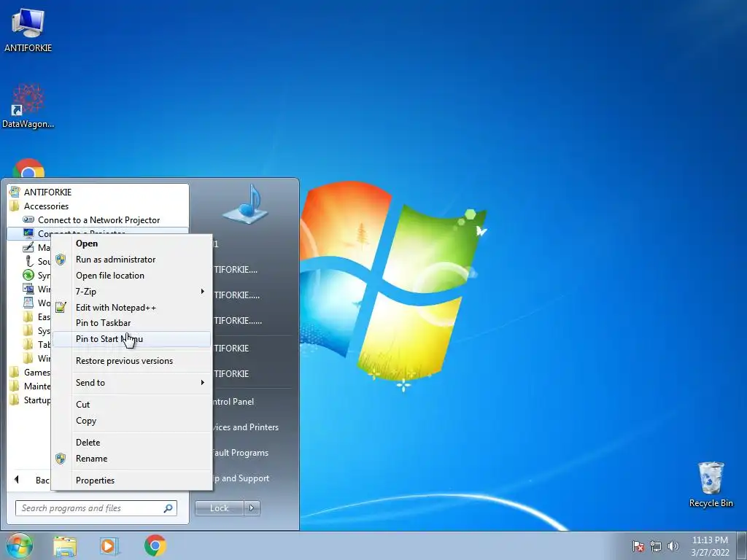Select Cut from the context menu
The width and height of the screenshot is (747, 560).
[x=131, y=404]
